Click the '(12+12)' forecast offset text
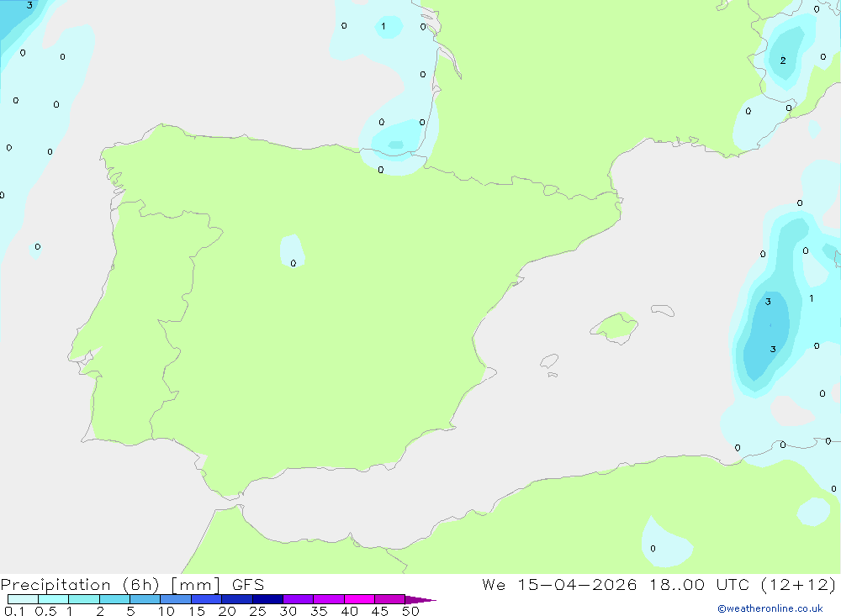 tap(799, 584)
